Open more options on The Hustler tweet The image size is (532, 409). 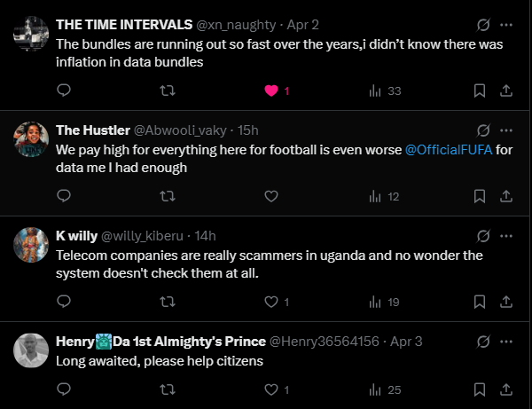coord(506,130)
